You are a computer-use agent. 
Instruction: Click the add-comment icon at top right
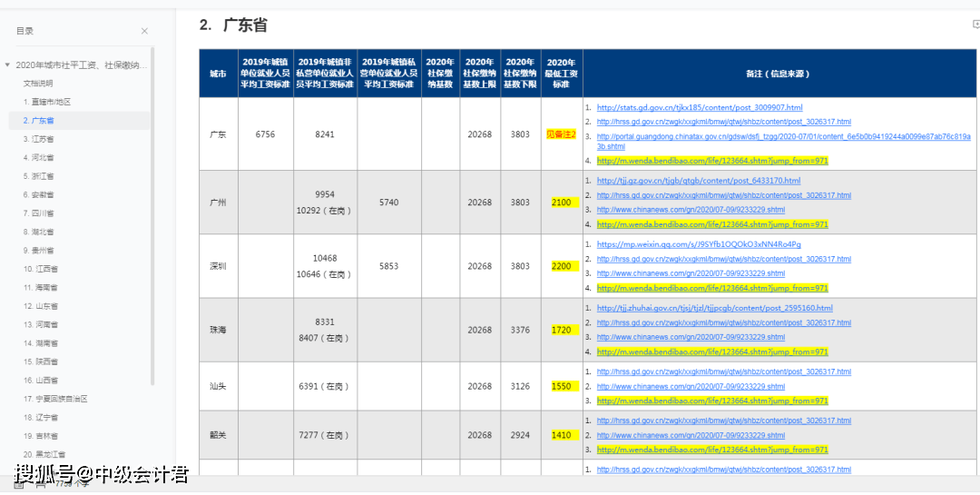click(x=975, y=25)
